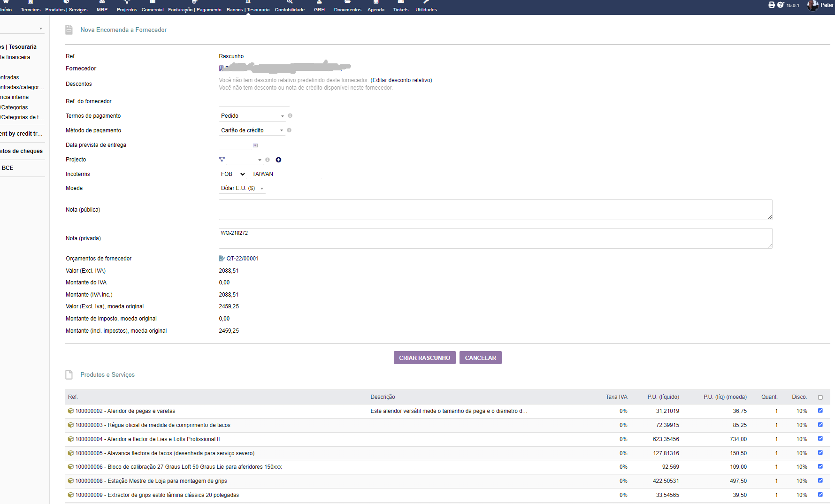835x504 pixels.
Task: Click the add project plus icon
Action: pos(278,160)
